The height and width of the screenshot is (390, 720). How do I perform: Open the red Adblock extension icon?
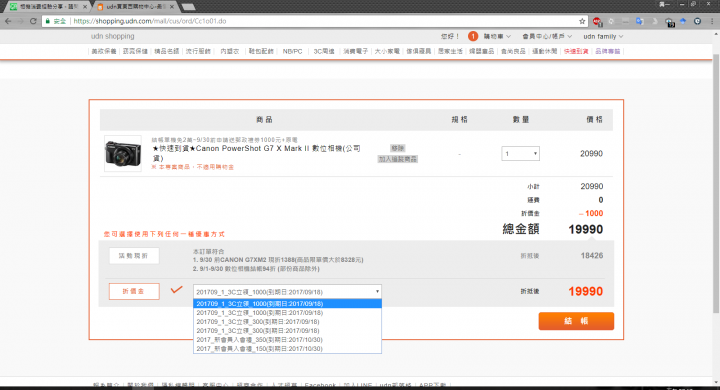(x=597, y=21)
